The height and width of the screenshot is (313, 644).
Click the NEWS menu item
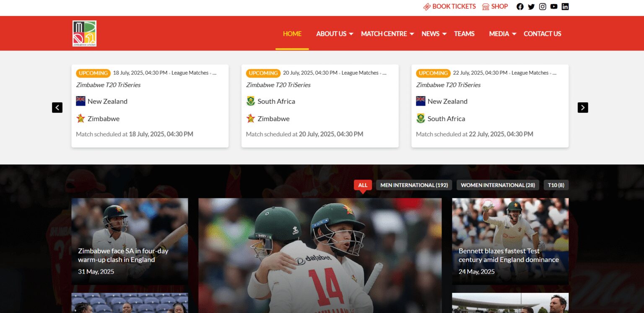431,34
